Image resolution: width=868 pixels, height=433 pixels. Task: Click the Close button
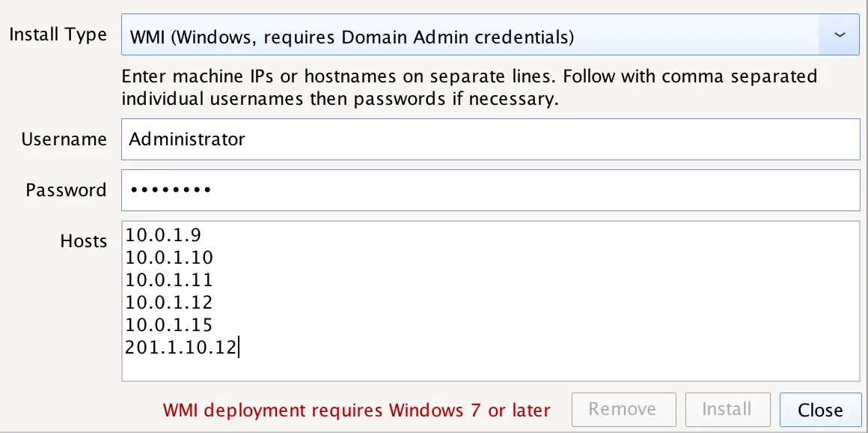820,410
